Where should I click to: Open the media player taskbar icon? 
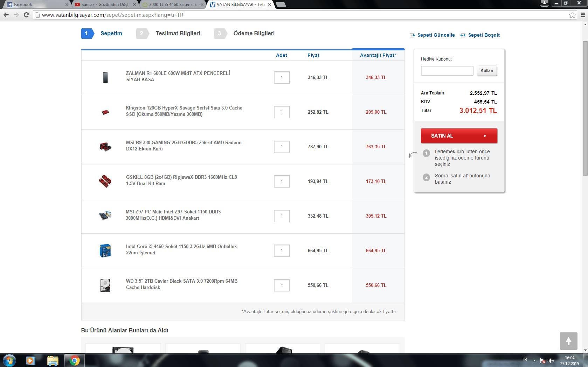(x=30, y=360)
